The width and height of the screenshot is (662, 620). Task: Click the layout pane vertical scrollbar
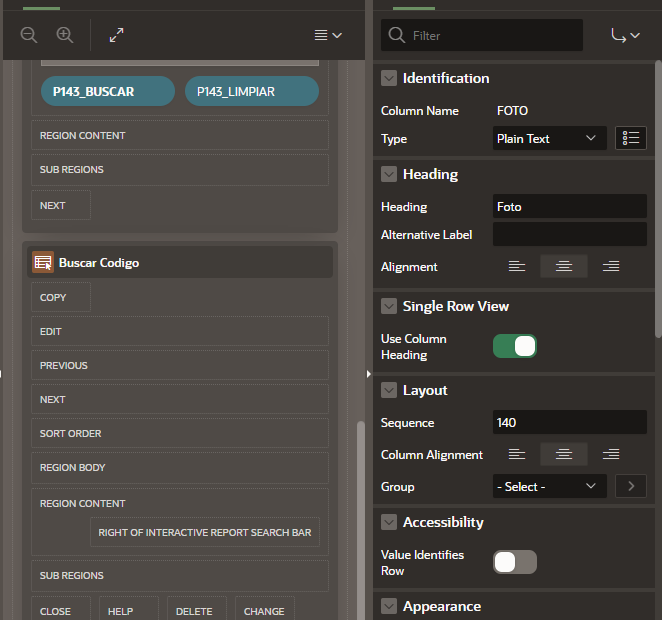(361, 520)
